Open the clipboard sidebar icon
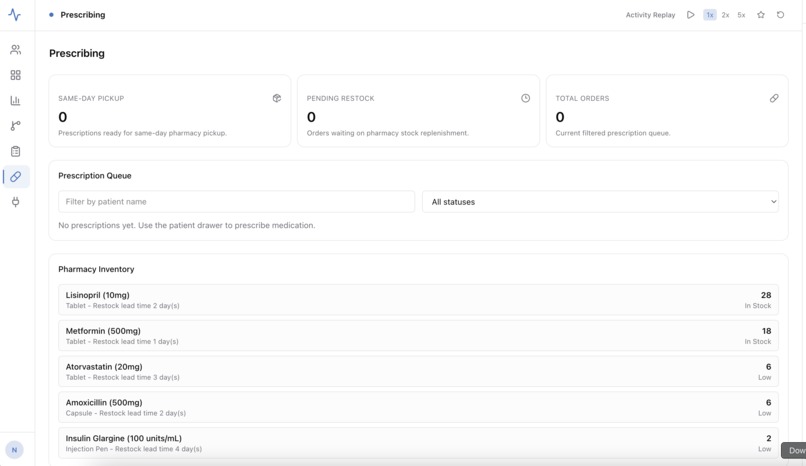 tap(15, 152)
